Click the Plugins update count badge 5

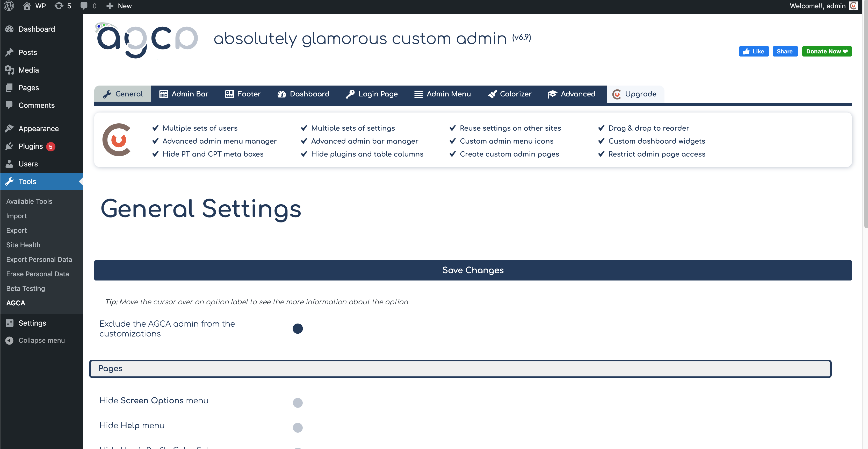(50, 146)
